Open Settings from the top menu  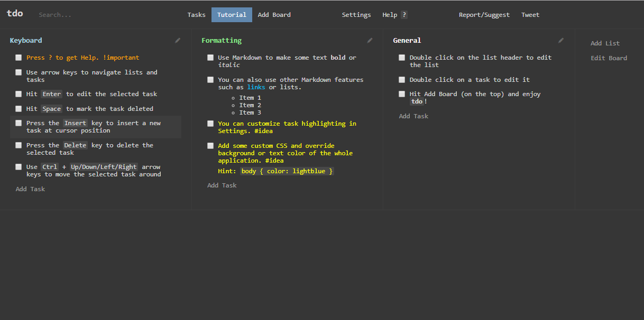[x=356, y=15]
